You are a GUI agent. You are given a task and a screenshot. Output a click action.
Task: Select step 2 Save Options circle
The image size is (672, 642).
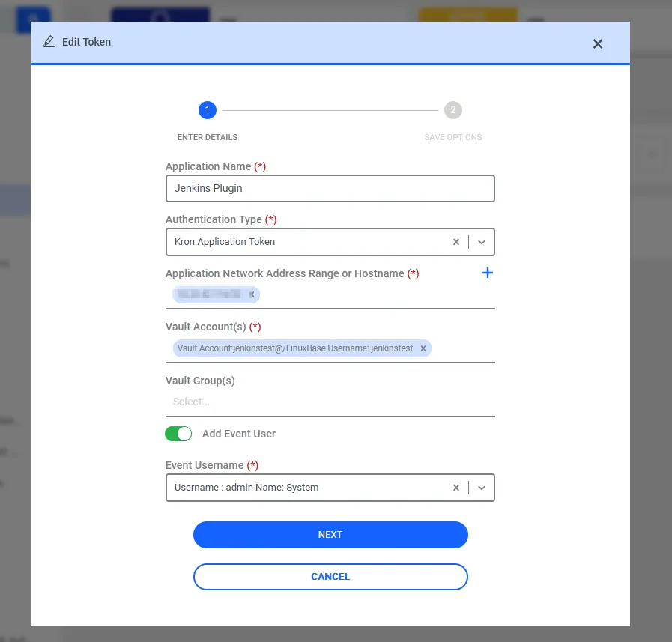click(x=453, y=110)
